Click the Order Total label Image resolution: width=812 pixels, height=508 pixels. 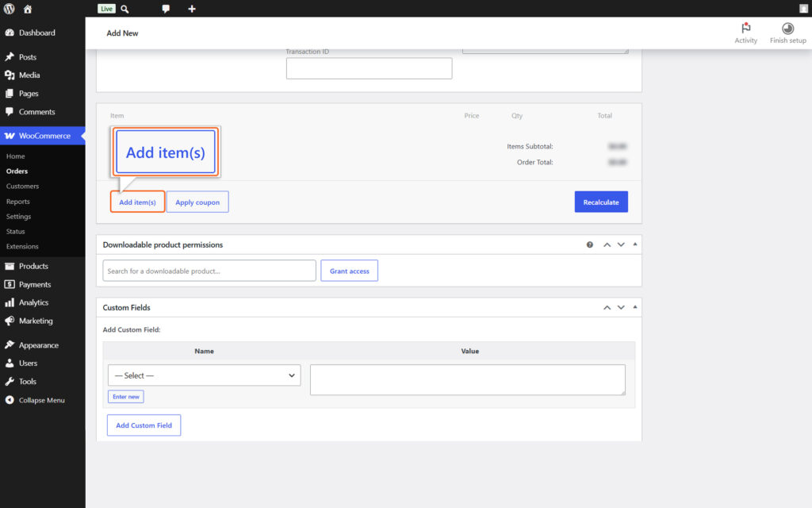click(535, 162)
